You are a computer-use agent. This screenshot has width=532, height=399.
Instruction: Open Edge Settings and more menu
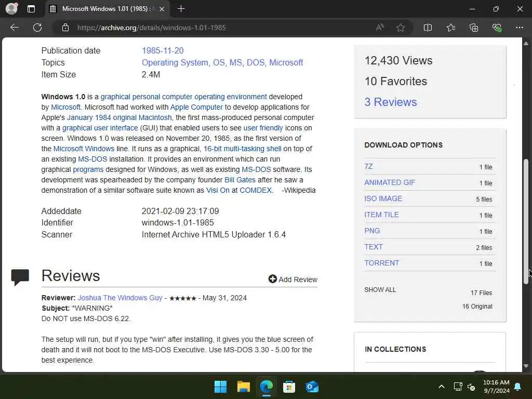(520, 28)
